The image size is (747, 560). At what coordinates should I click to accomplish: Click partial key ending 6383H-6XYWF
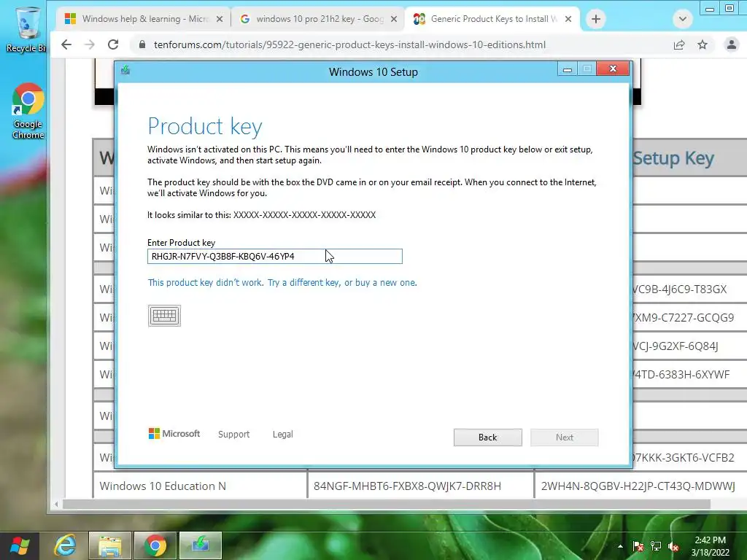(x=682, y=375)
